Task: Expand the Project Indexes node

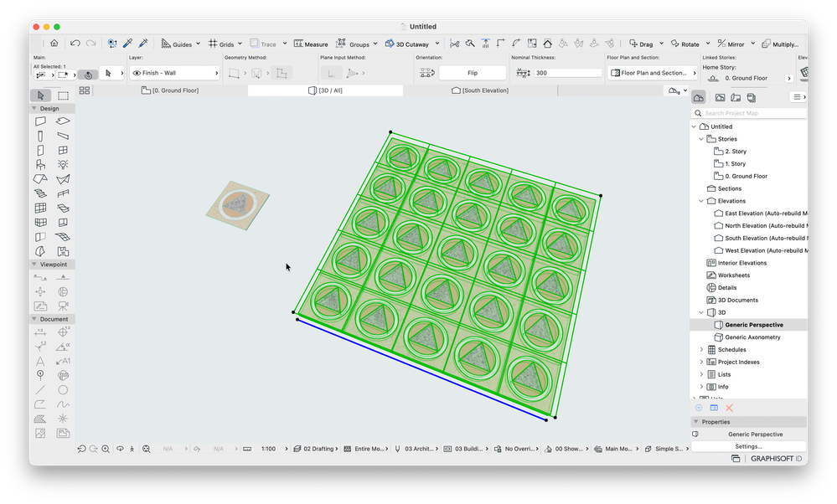Action: (x=701, y=363)
